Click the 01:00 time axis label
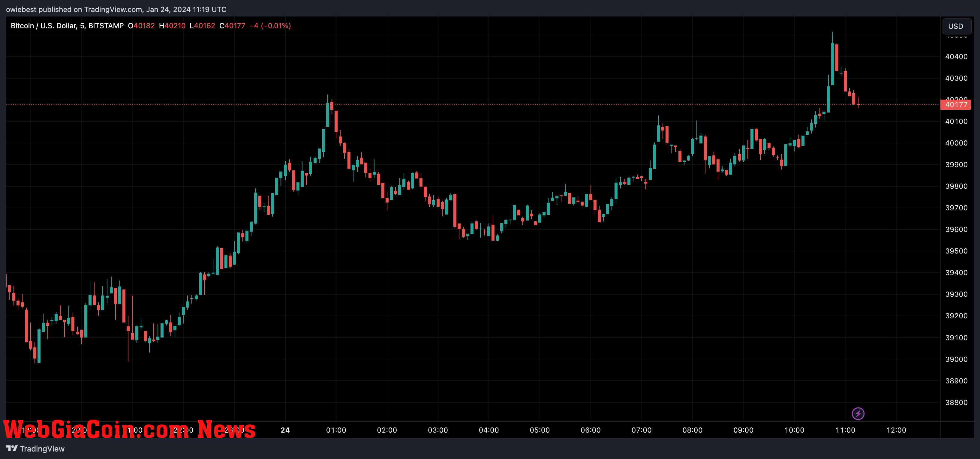Viewport: 980px width, 459px height. tap(336, 430)
